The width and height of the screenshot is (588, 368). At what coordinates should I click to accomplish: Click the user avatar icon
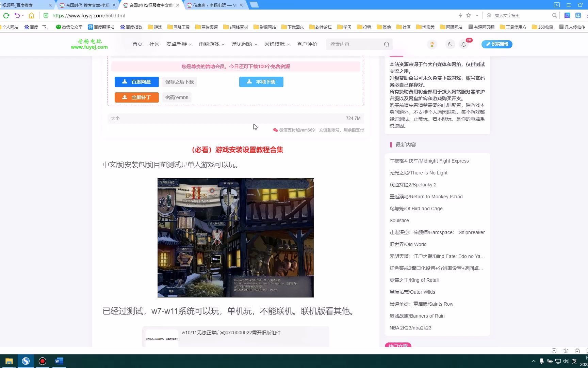(432, 44)
